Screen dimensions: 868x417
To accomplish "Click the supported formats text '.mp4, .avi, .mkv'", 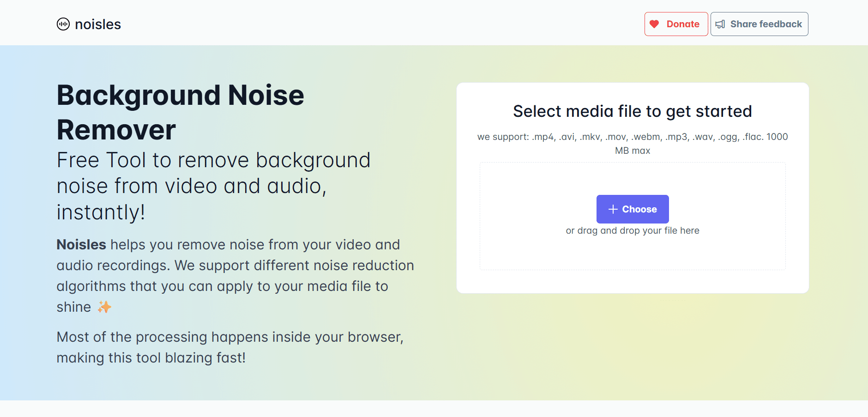I will [566, 137].
